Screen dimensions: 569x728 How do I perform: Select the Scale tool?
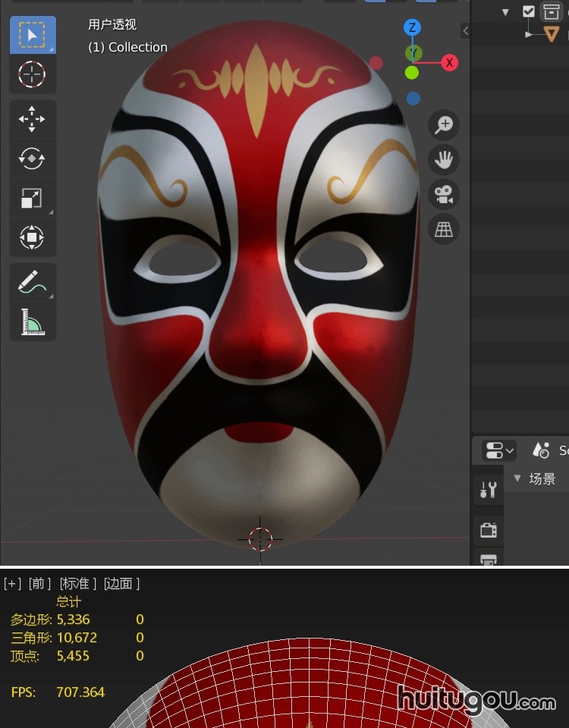point(32,198)
